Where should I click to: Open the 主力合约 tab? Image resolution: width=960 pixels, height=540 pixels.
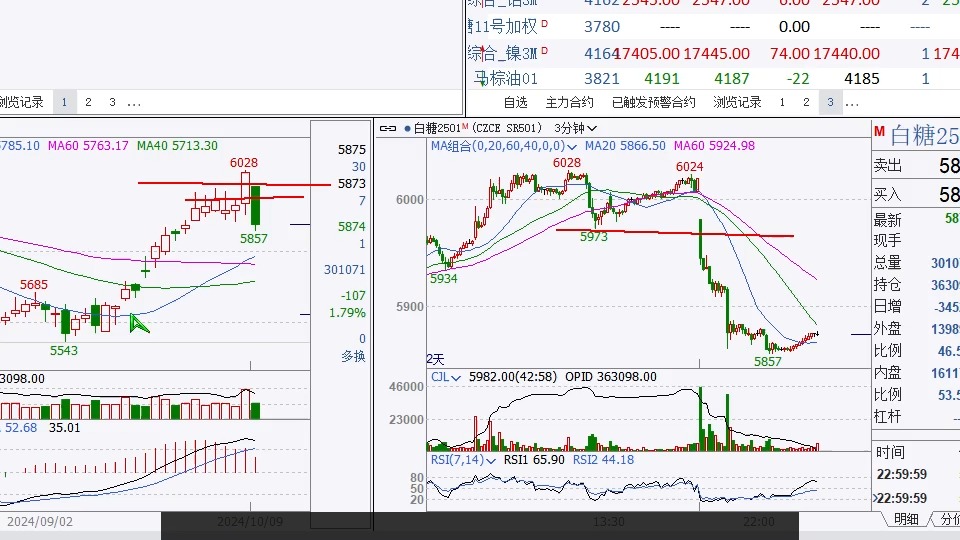[569, 102]
